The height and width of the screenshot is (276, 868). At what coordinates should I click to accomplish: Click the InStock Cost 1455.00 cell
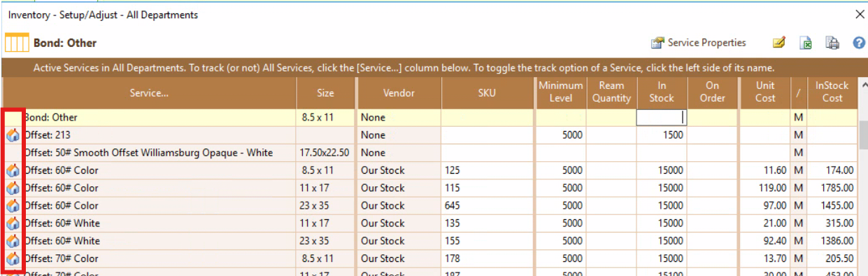pos(832,205)
